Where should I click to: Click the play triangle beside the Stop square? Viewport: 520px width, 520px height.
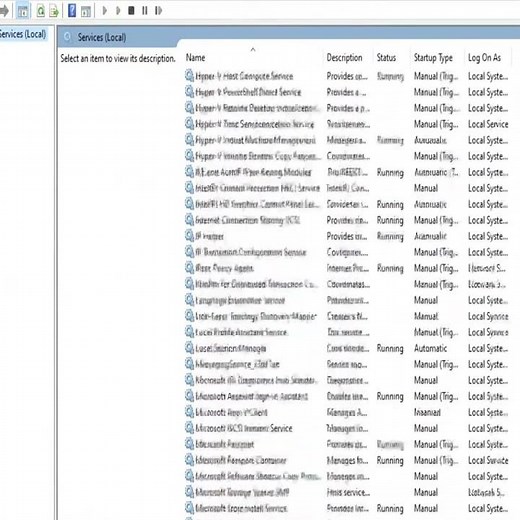118,11
